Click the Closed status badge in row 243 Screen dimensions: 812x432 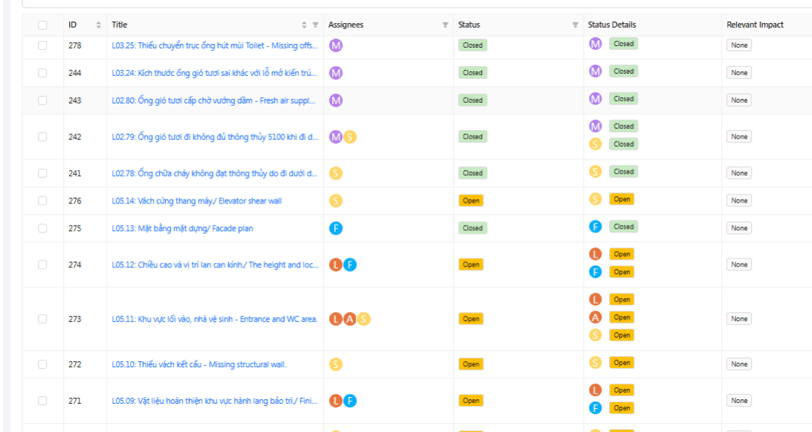click(x=472, y=100)
